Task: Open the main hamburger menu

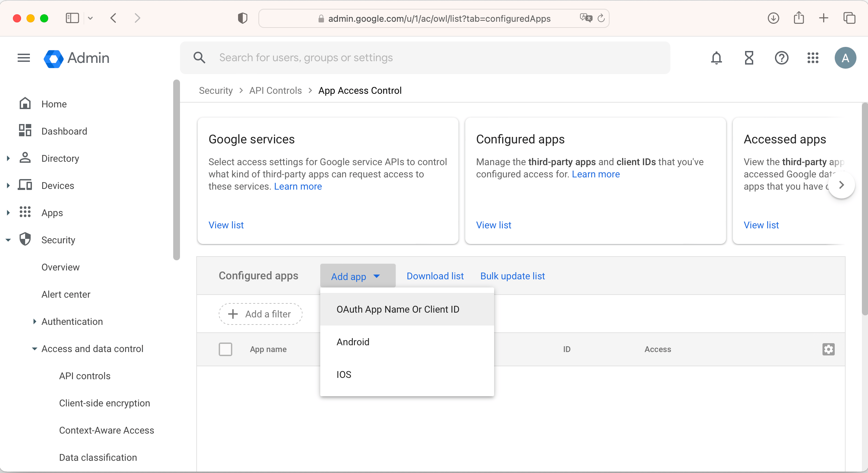Action: pyautogui.click(x=24, y=58)
